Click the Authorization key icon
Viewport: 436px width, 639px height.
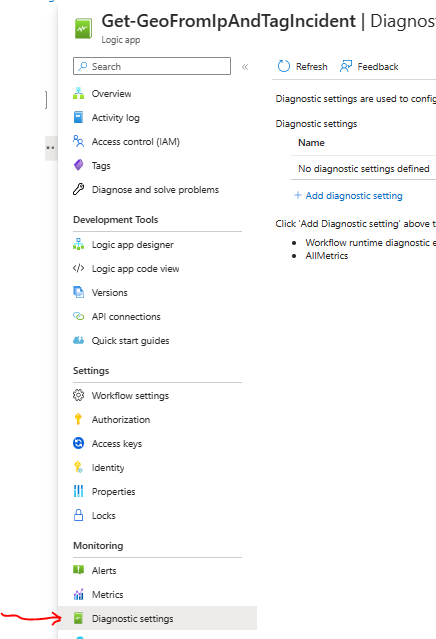(78, 419)
